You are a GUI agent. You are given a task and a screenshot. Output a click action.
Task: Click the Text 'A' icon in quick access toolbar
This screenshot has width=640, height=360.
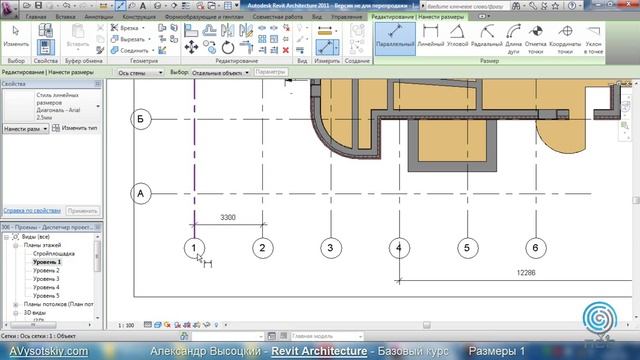point(143,6)
